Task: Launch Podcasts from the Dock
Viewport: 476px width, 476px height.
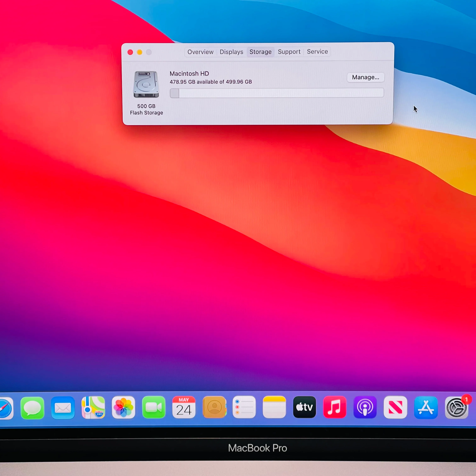Action: (x=365, y=408)
